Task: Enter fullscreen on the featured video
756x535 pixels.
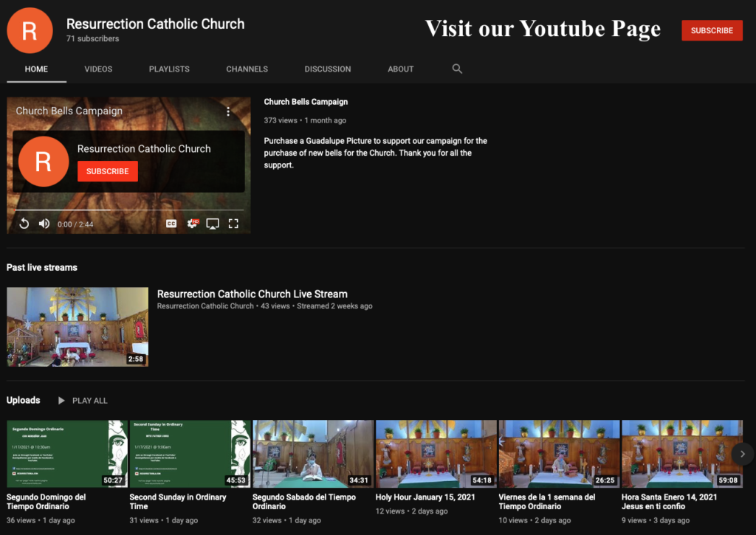Action: [233, 224]
